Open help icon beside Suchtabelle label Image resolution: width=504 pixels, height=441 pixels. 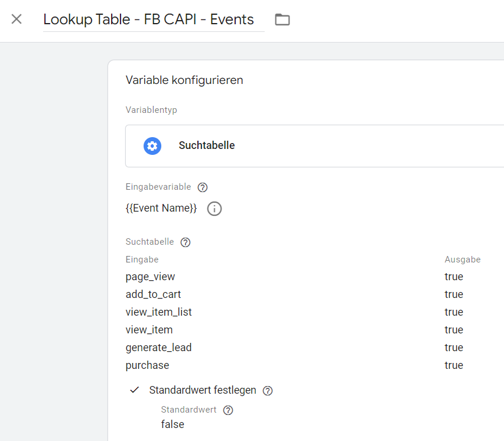(x=186, y=242)
